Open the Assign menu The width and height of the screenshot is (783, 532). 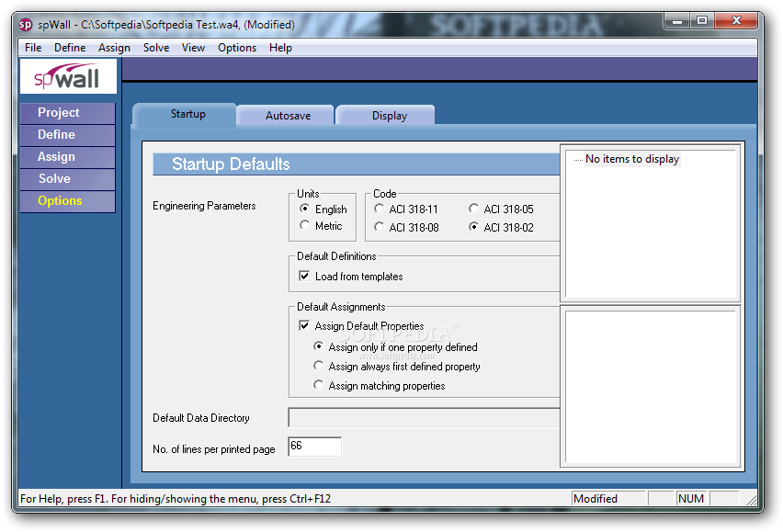114,48
